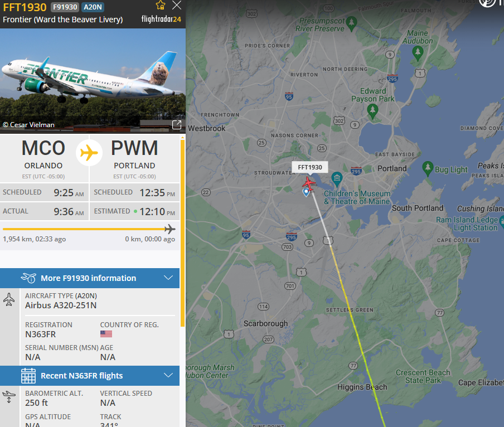Click the Presumpscot River Preserve marker
The width and height of the screenshot is (504, 427).
pyautogui.click(x=351, y=24)
